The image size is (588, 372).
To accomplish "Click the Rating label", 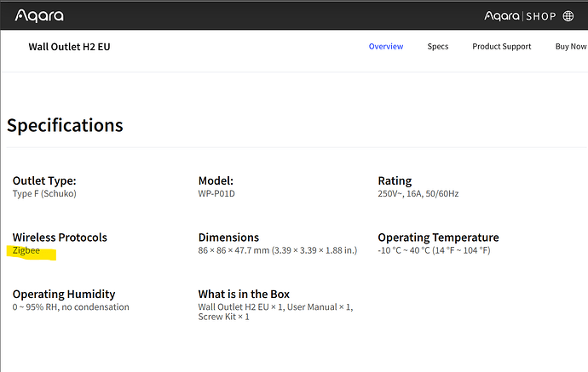I will click(395, 181).
